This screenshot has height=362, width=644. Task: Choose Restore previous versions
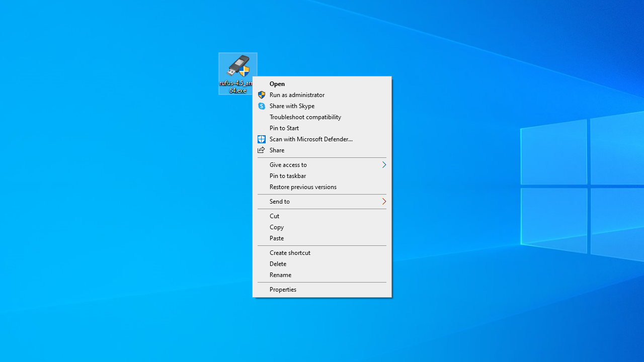tap(303, 187)
